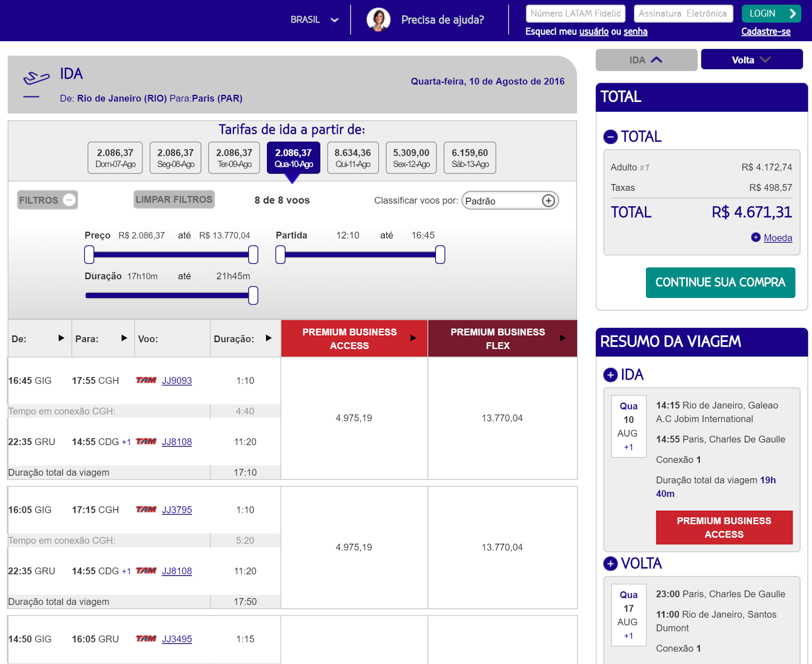Select Qua-10-Ago fare date
Image resolution: width=812 pixels, height=664 pixels.
pos(293,158)
